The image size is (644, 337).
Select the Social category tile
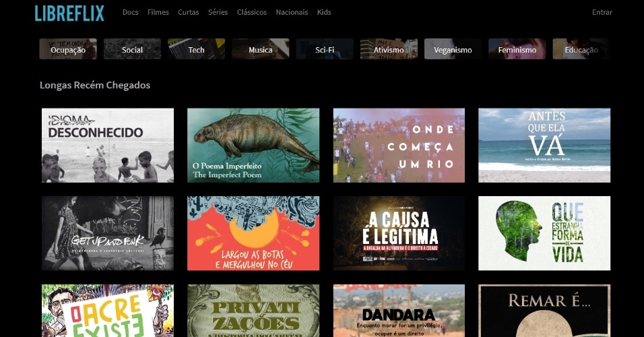tap(132, 49)
